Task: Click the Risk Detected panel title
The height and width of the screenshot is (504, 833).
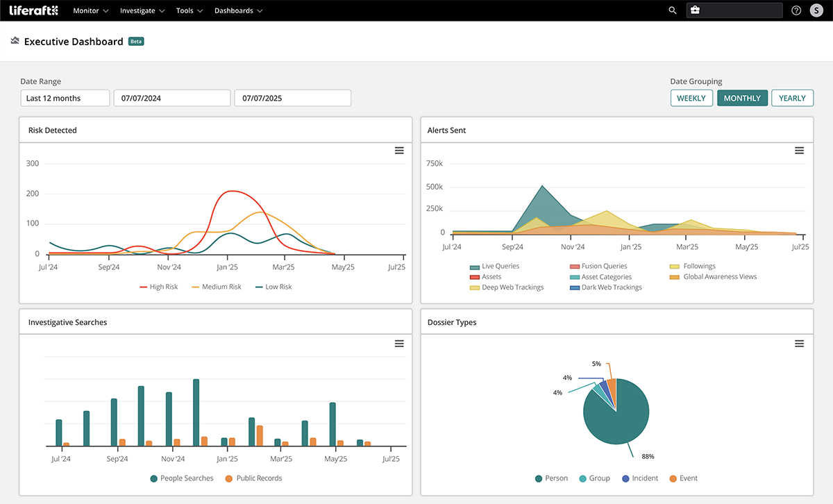Action: coord(53,130)
